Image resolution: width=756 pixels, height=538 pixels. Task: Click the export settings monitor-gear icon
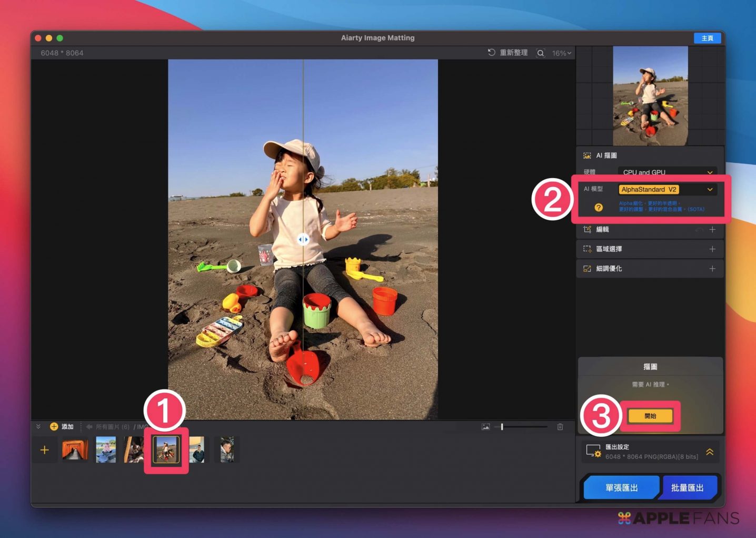point(593,452)
